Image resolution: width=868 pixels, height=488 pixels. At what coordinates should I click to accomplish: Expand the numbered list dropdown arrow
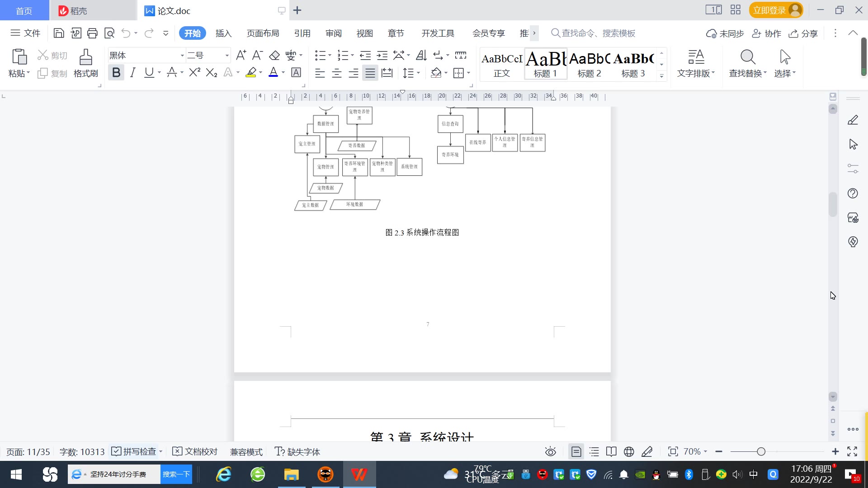pyautogui.click(x=352, y=55)
